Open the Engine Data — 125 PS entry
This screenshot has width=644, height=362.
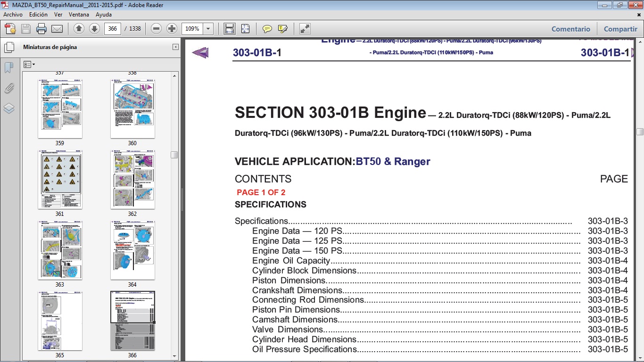[x=440, y=241]
